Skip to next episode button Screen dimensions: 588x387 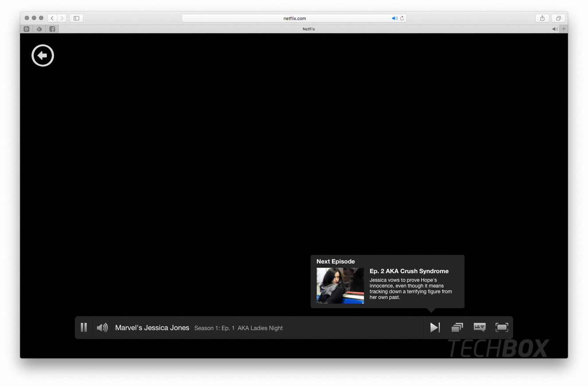click(x=435, y=327)
